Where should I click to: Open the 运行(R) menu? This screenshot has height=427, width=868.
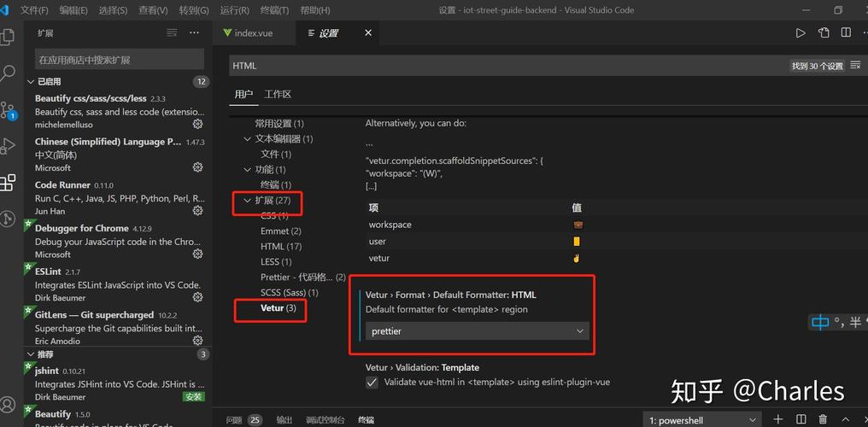point(235,10)
